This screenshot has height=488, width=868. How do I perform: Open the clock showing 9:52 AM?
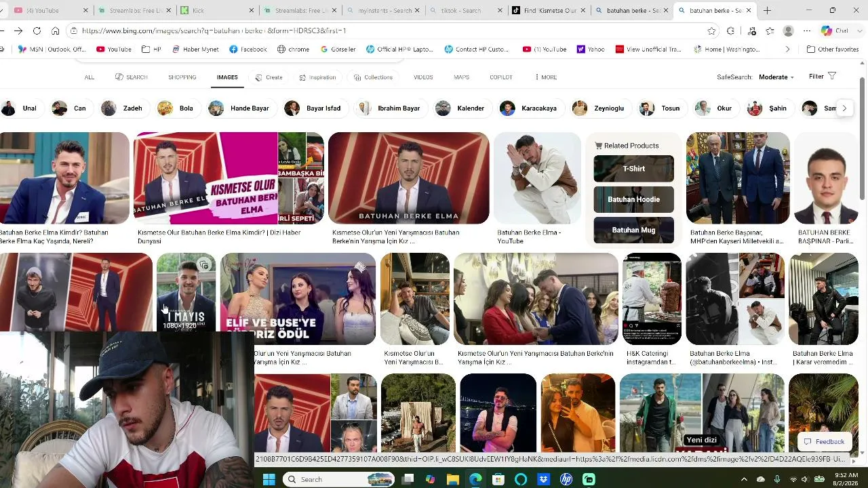point(846,479)
